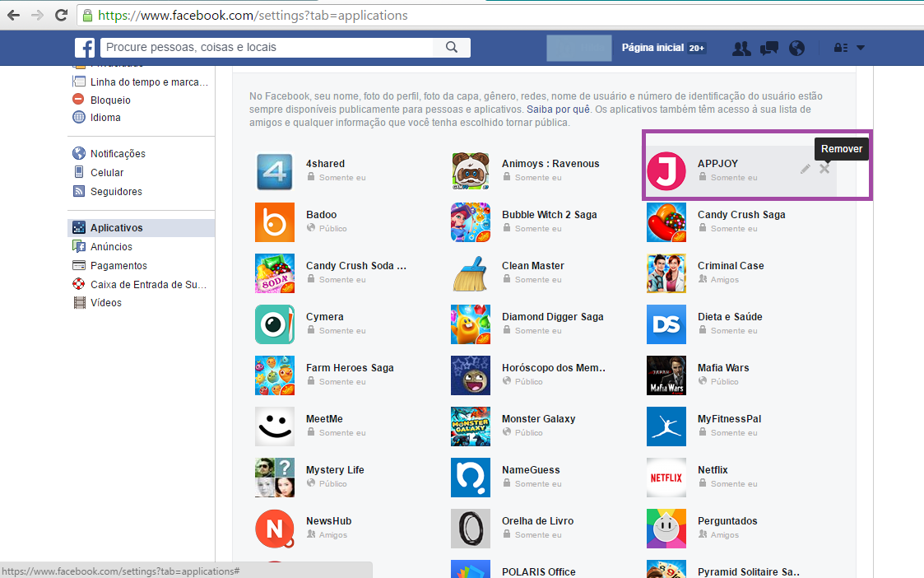Open the Netflix app name link
This screenshot has height=578, width=924.
pyautogui.click(x=713, y=470)
